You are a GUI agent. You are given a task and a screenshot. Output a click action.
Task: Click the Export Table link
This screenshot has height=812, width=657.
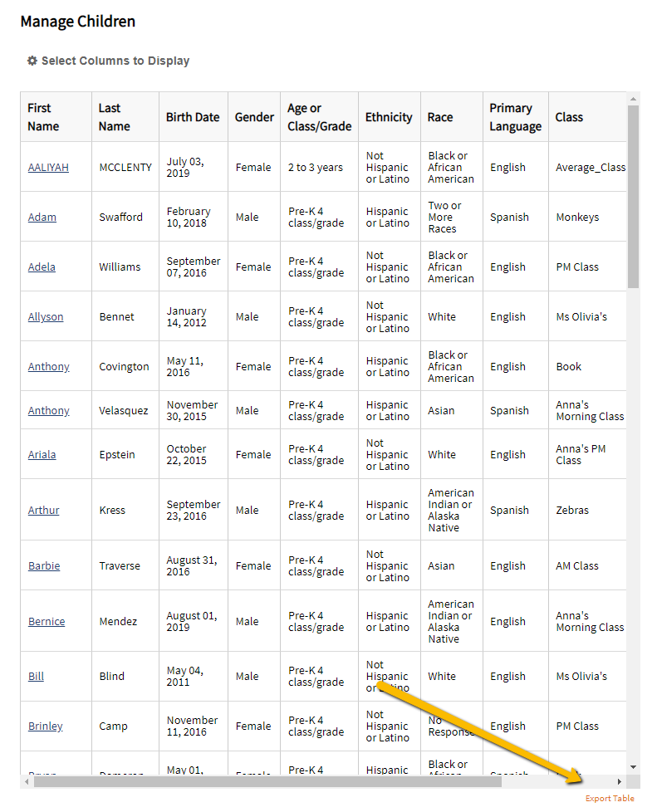(x=609, y=798)
